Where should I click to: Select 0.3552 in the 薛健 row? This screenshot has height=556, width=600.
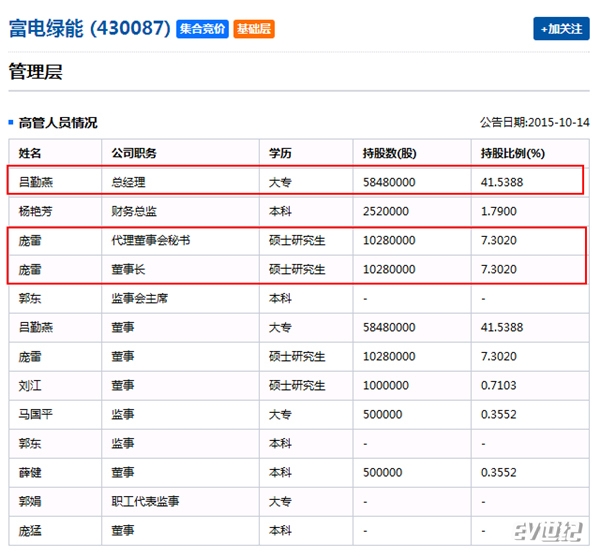(499, 473)
